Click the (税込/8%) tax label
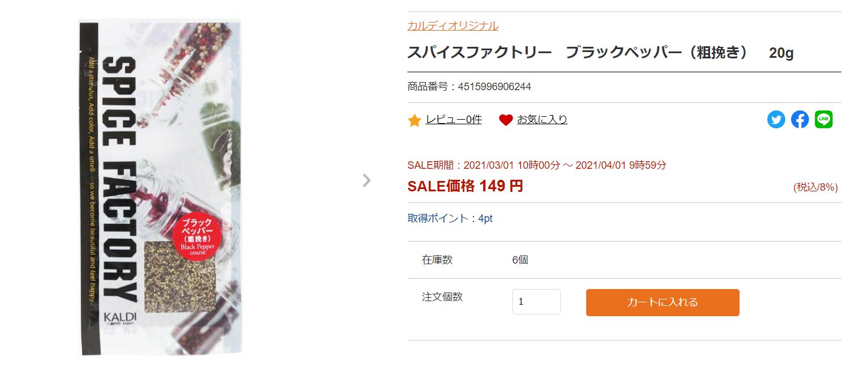868x385 pixels. coord(815,187)
